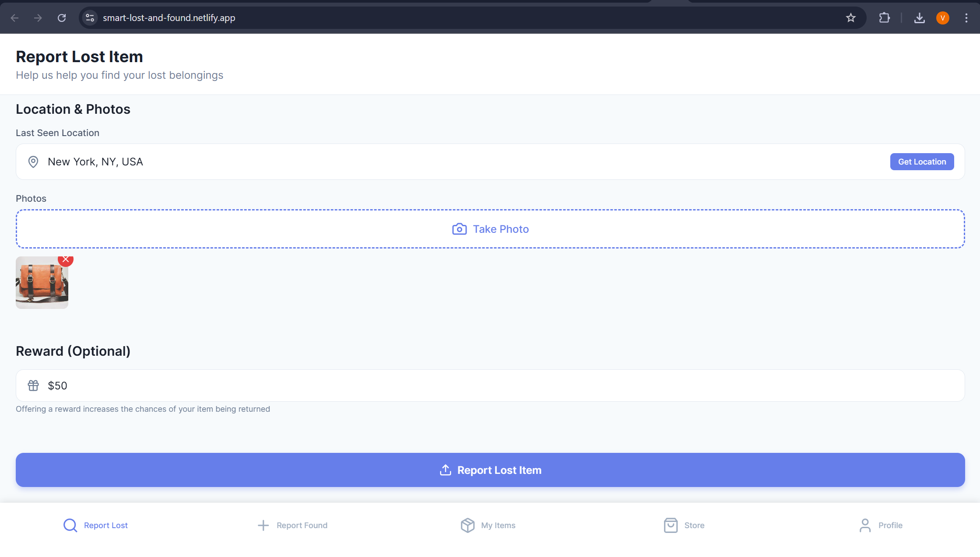Open My Items tab

(488, 525)
